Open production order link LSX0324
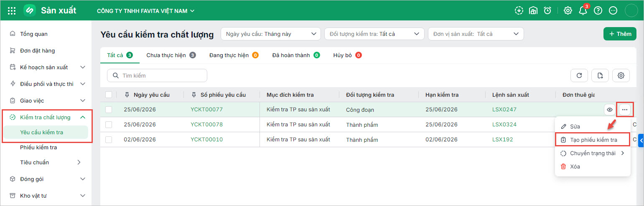Viewport: 644px width, 206px height. (504, 125)
